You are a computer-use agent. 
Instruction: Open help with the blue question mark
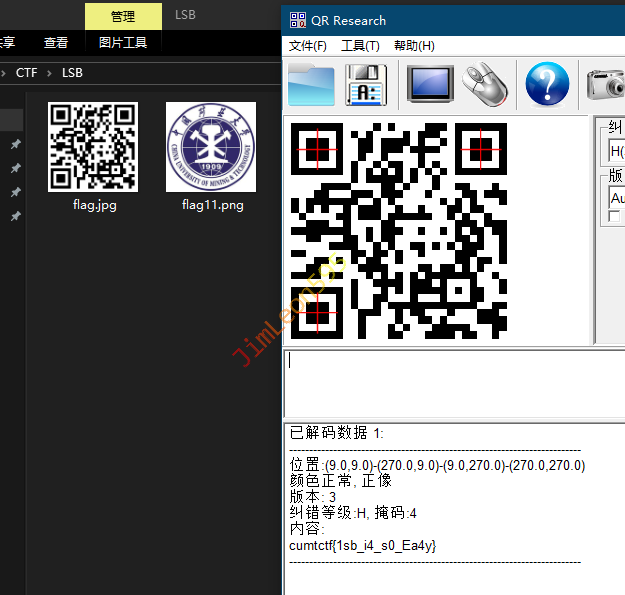(x=547, y=85)
